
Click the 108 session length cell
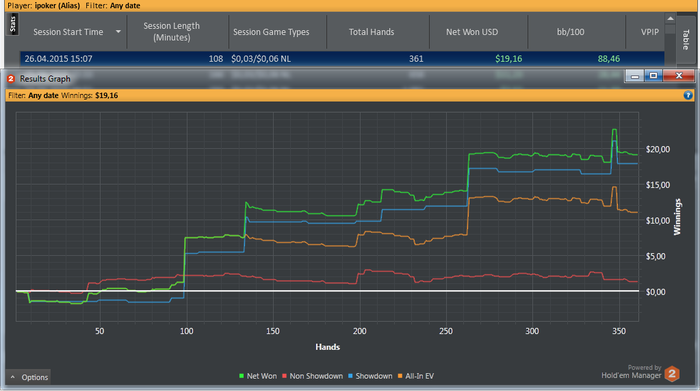point(216,59)
